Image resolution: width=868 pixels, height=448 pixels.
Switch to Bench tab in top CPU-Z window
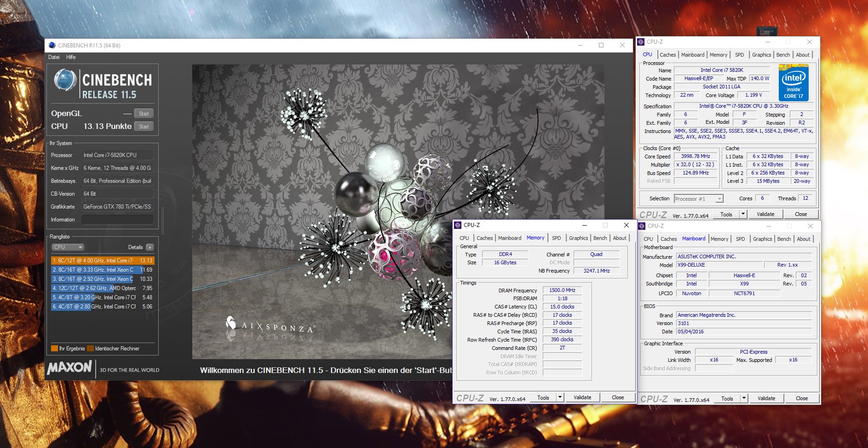click(x=783, y=55)
